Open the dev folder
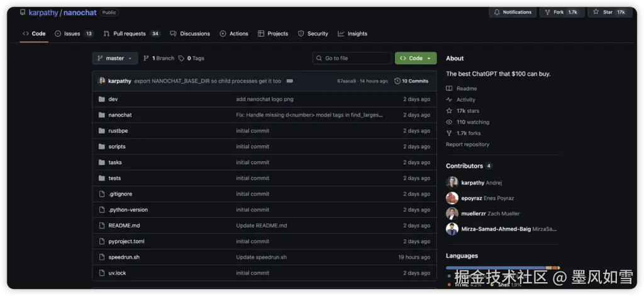644x296 pixels. click(113, 99)
